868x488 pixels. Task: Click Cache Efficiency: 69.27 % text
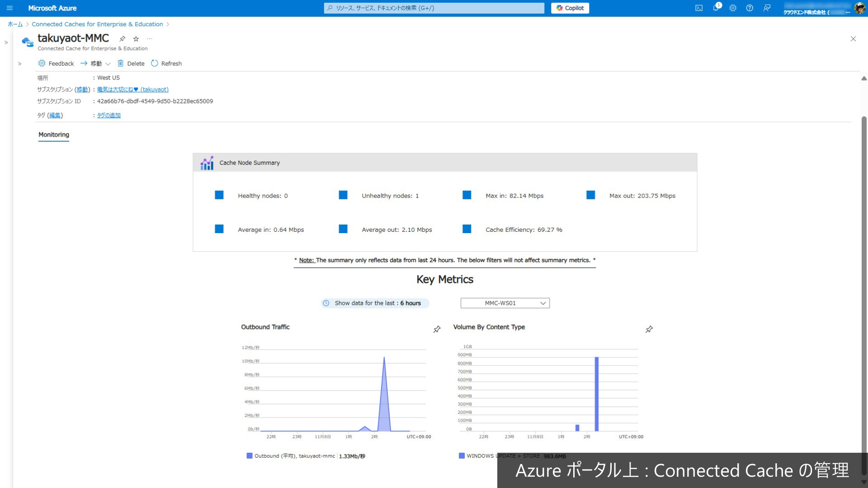click(x=524, y=230)
